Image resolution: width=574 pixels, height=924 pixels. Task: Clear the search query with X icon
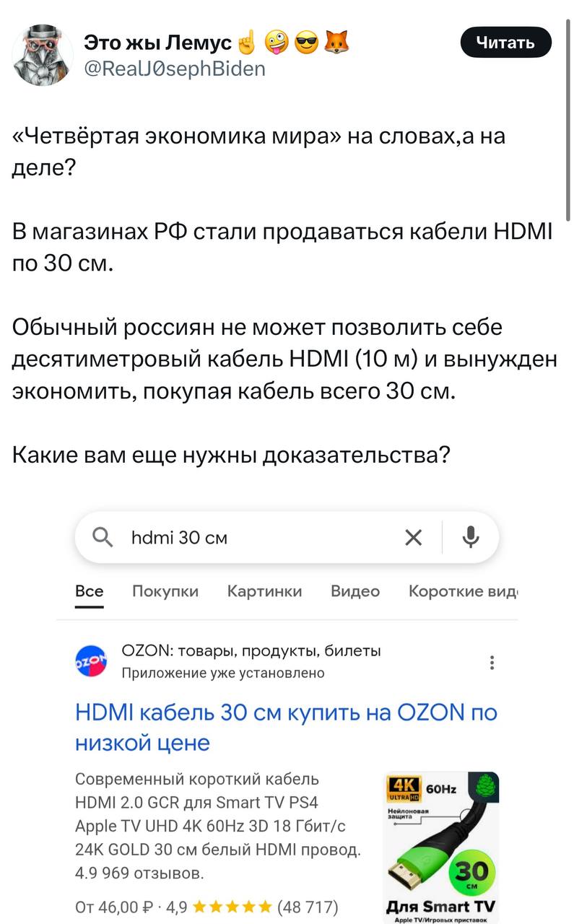pyautogui.click(x=413, y=537)
